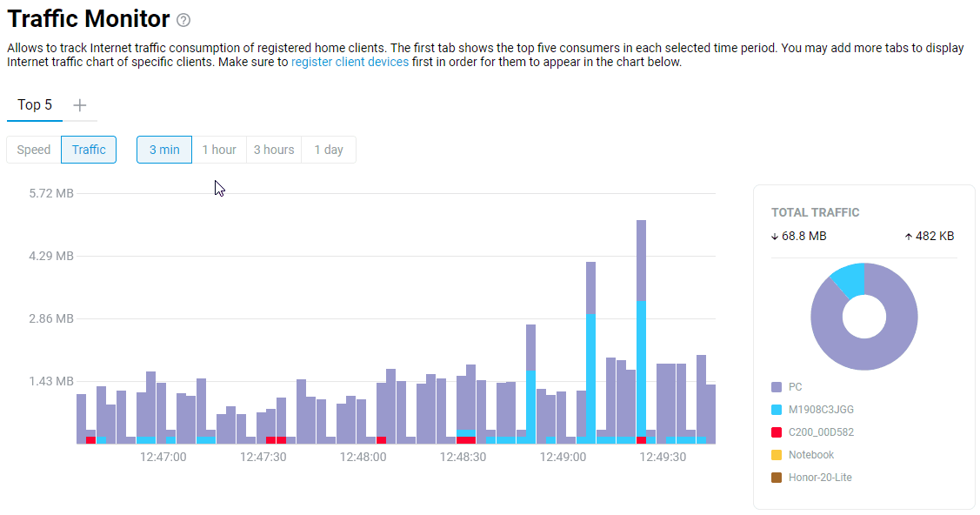Select the M1908C3JGG legend marker
The image size is (980, 515).
pos(776,409)
